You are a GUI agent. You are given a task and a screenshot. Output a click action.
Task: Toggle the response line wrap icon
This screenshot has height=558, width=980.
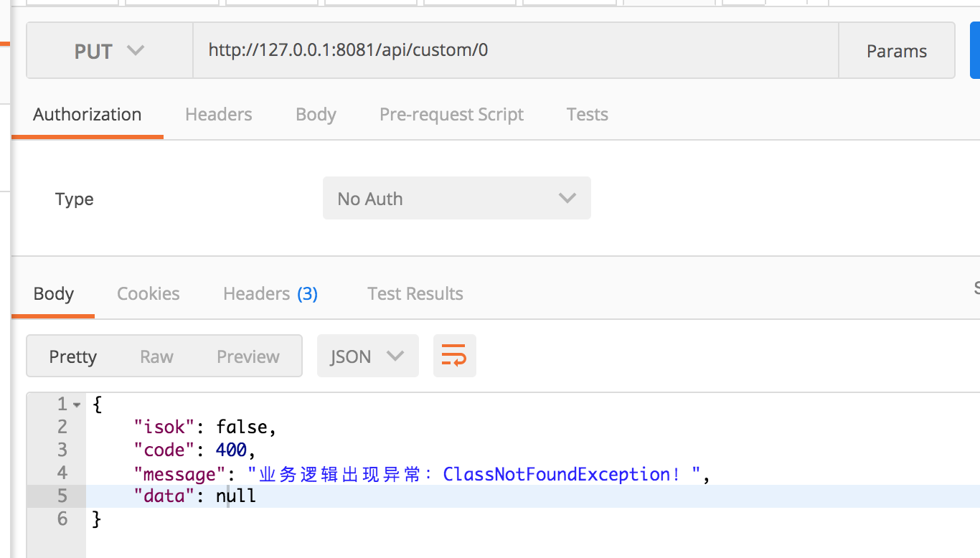pos(454,356)
